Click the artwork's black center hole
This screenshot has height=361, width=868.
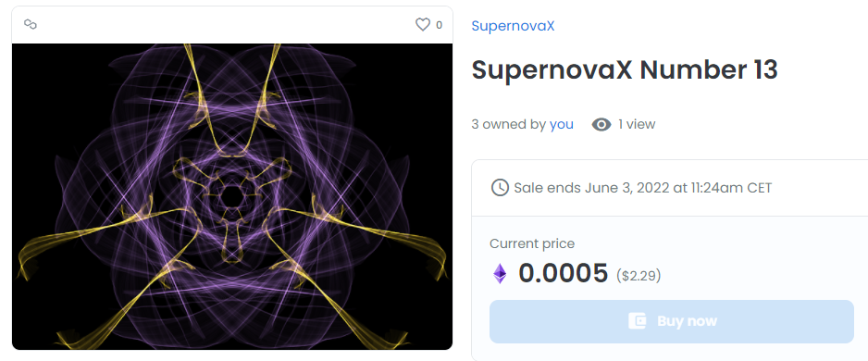[x=230, y=195]
